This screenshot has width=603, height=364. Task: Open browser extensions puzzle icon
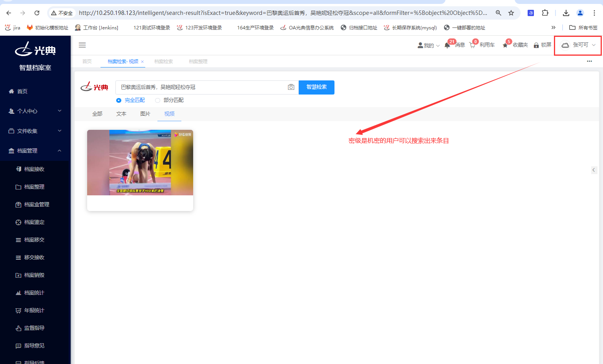pos(545,13)
